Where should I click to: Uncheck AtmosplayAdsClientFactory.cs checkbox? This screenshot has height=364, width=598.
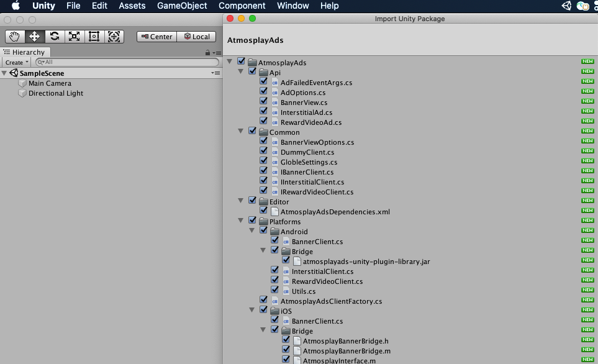tap(263, 299)
